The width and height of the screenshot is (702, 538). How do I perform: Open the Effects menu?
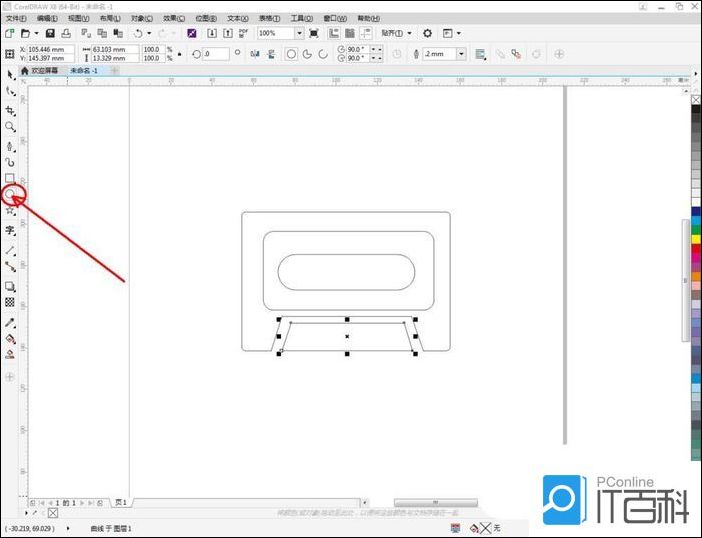[174, 18]
